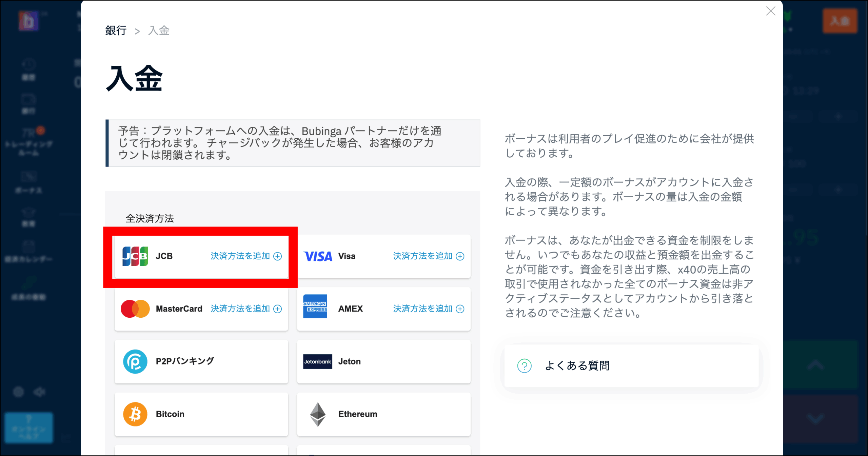Click the orange 入金 button in background header
Viewport: 868px width, 456px height.
[x=840, y=21]
